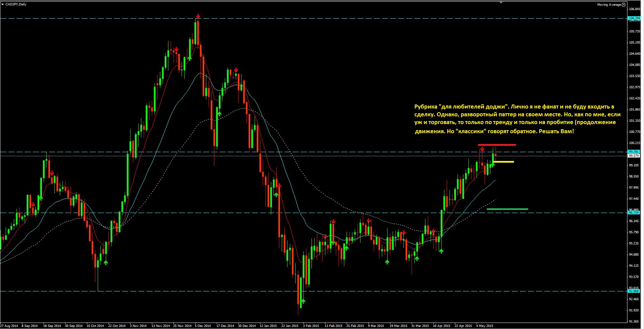Click the 92.460 price axis label

[x=635, y=299]
